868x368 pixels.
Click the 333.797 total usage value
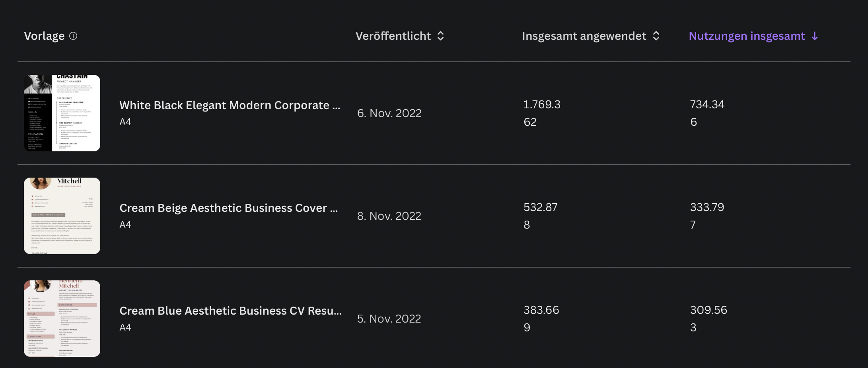707,215
